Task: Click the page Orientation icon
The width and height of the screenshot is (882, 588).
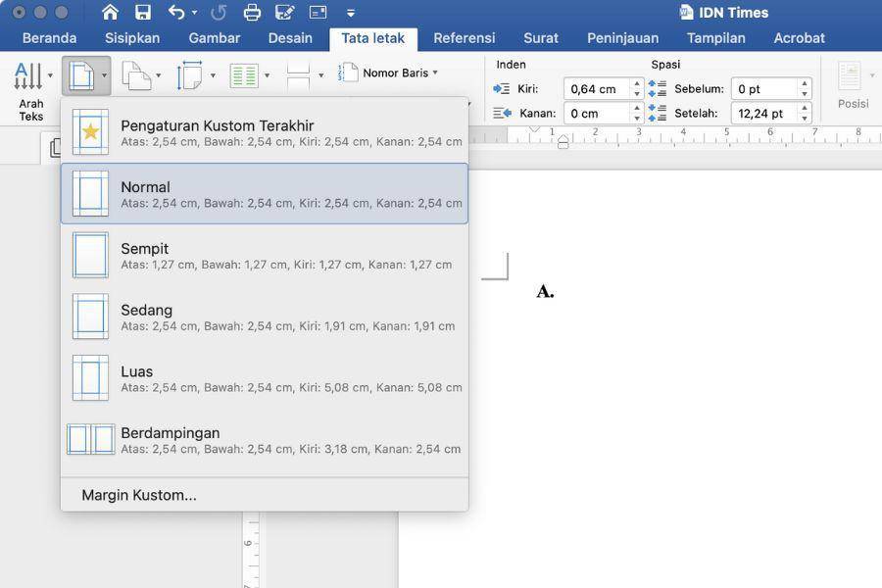Action: (136, 75)
